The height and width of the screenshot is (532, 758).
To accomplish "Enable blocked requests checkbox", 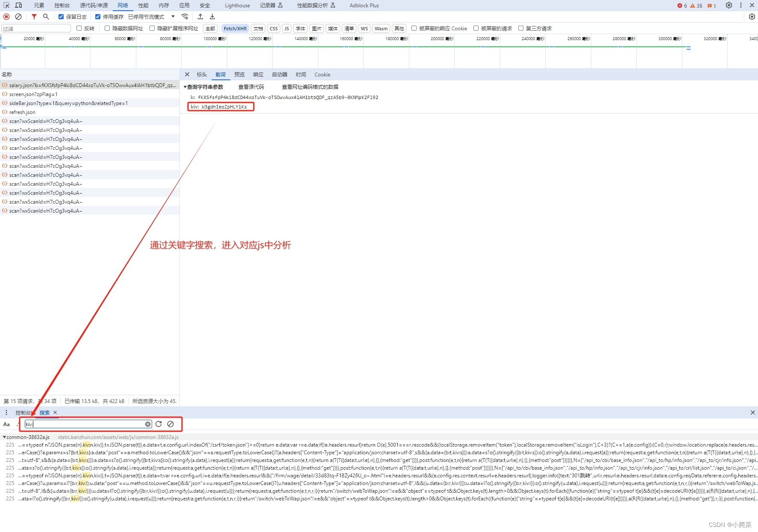I will tap(476, 28).
